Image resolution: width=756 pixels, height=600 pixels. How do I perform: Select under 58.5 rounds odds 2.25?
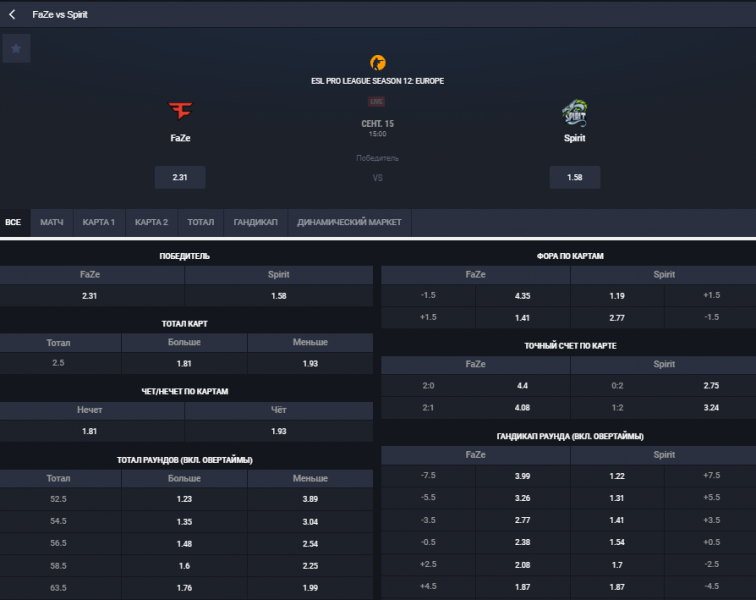310,566
